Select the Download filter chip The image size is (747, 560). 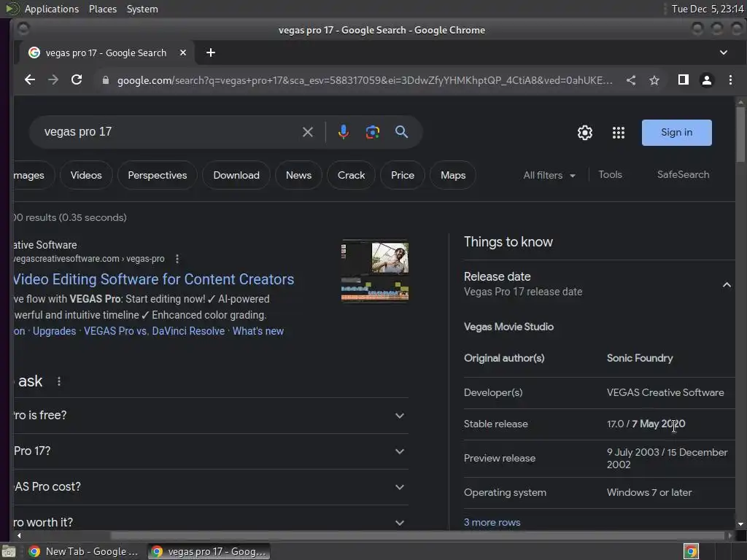click(x=236, y=175)
